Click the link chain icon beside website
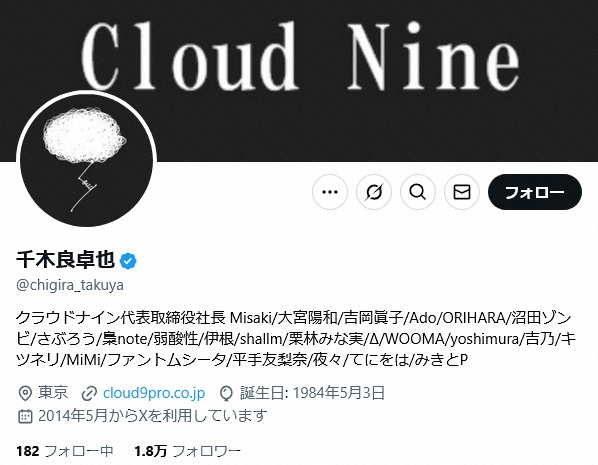The image size is (598, 465). [89, 393]
